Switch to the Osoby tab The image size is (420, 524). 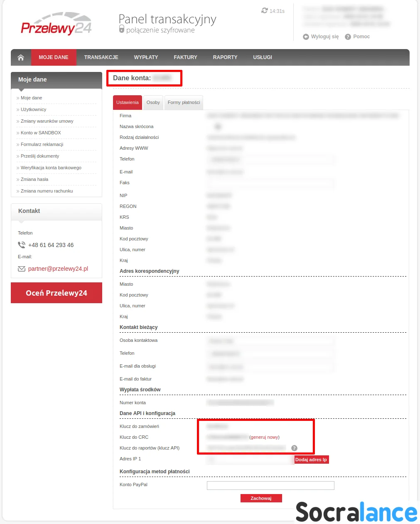coord(153,102)
